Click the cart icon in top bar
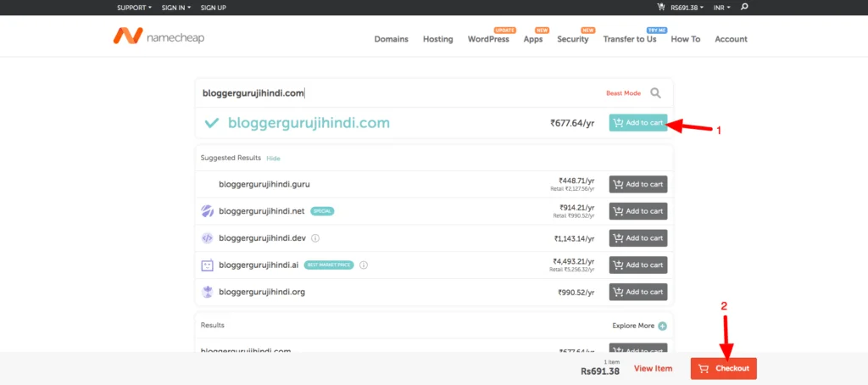 point(661,7)
